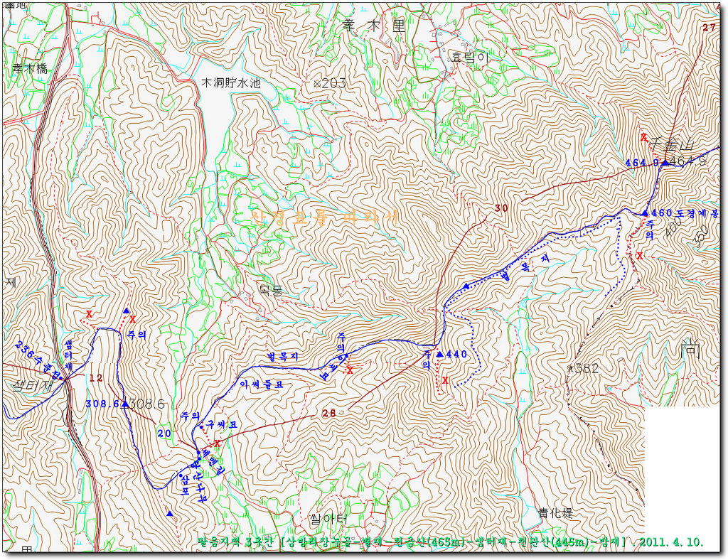728x560 pixels.
Task: Click the red X below the 440 peak
Action: tap(445, 380)
